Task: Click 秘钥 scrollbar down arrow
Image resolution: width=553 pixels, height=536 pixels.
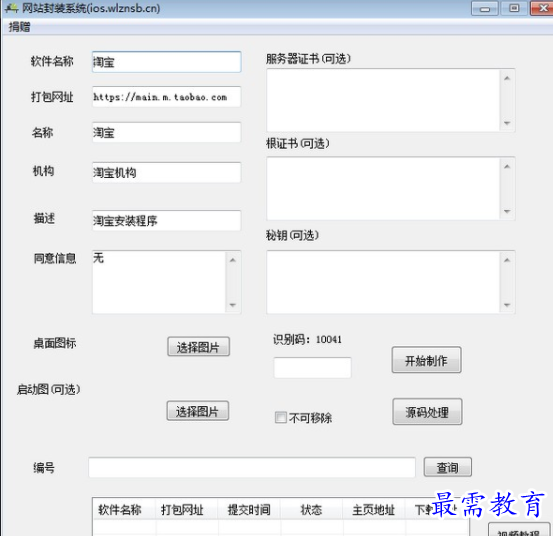Action: tap(507, 305)
